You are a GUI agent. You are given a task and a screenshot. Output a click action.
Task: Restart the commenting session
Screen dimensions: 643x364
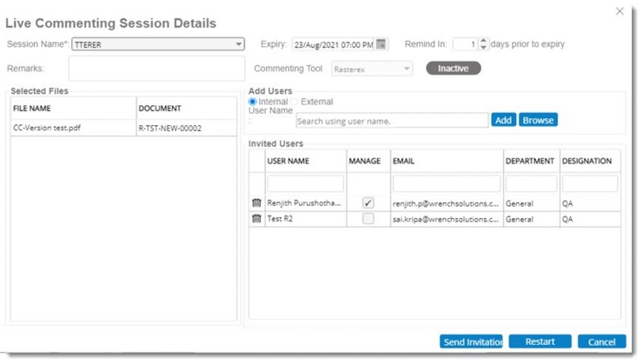tap(540, 341)
